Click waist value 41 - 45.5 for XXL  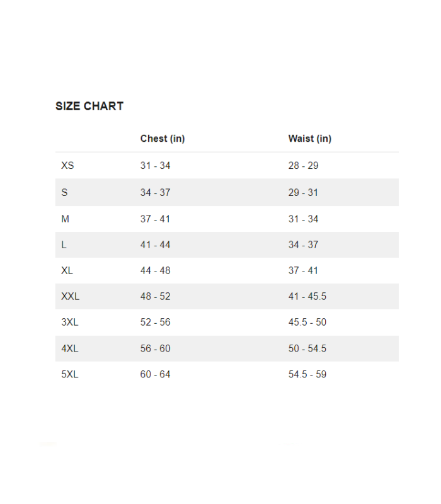(x=307, y=297)
